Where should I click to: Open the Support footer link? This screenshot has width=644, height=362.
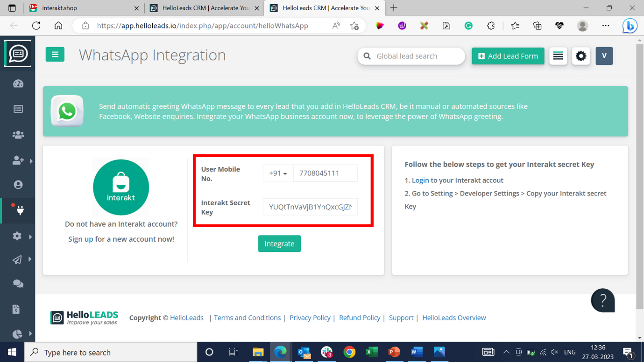tap(401, 318)
